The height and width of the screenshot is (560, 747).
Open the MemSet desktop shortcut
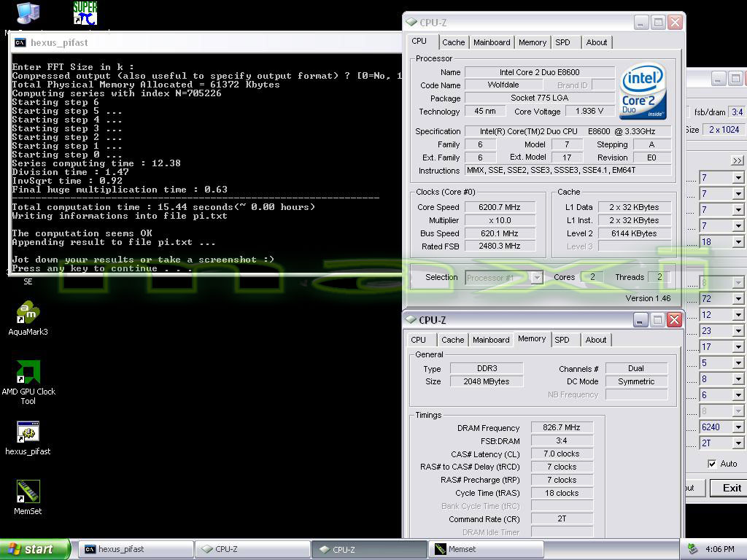28,497
